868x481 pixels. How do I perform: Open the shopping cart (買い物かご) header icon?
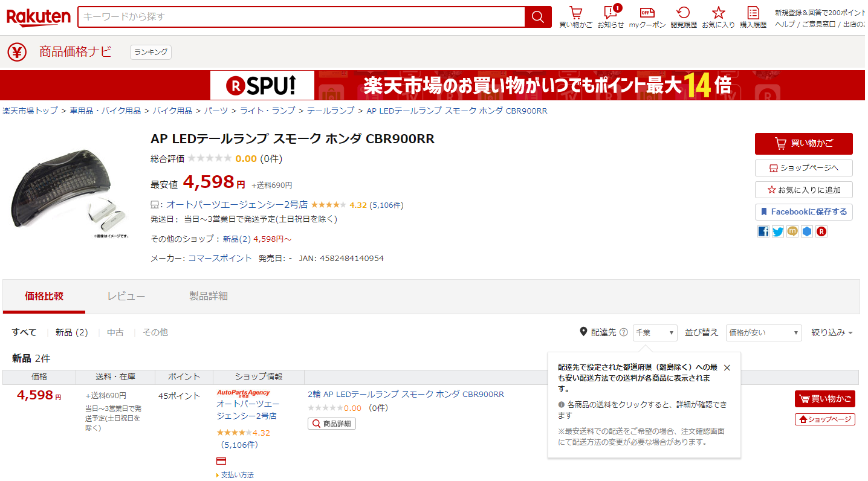pos(576,17)
